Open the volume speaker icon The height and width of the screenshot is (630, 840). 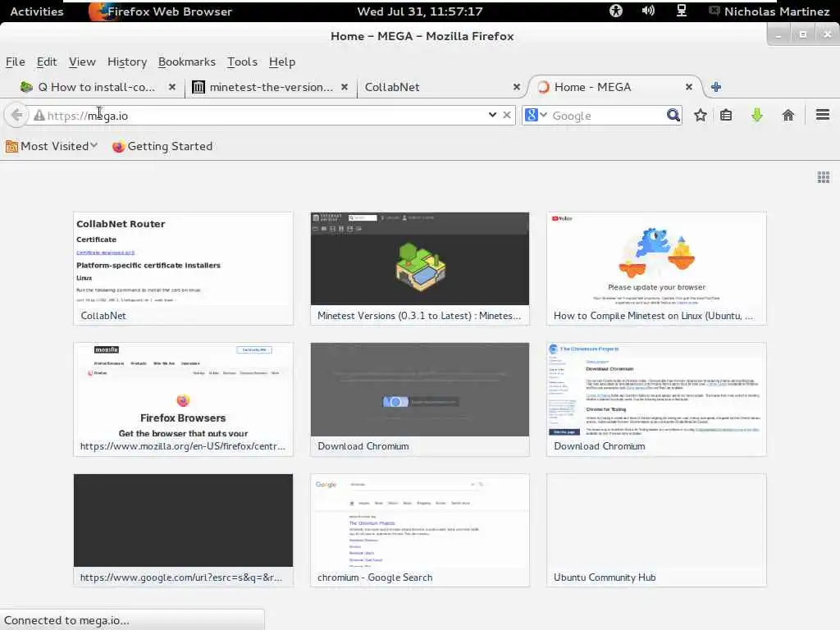648,11
